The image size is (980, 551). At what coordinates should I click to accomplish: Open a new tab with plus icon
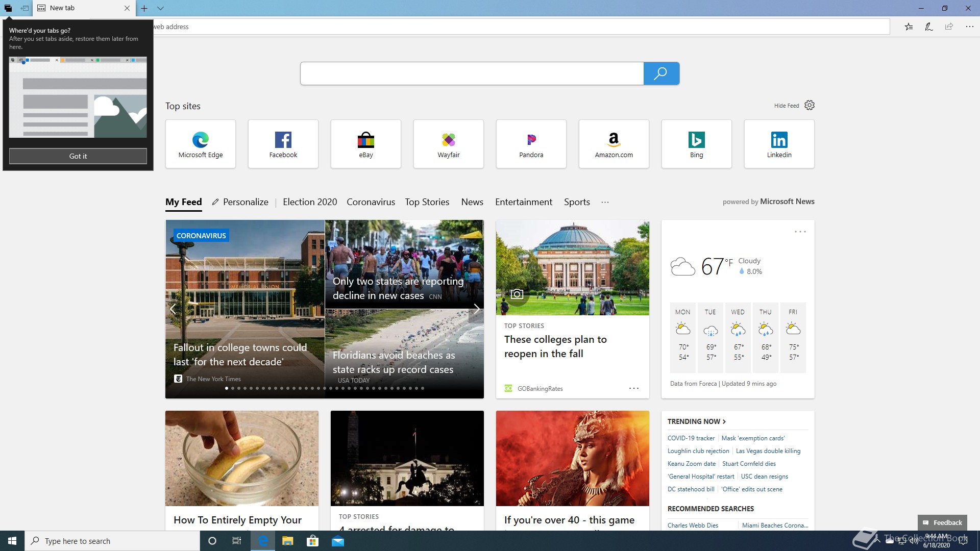coord(144,8)
